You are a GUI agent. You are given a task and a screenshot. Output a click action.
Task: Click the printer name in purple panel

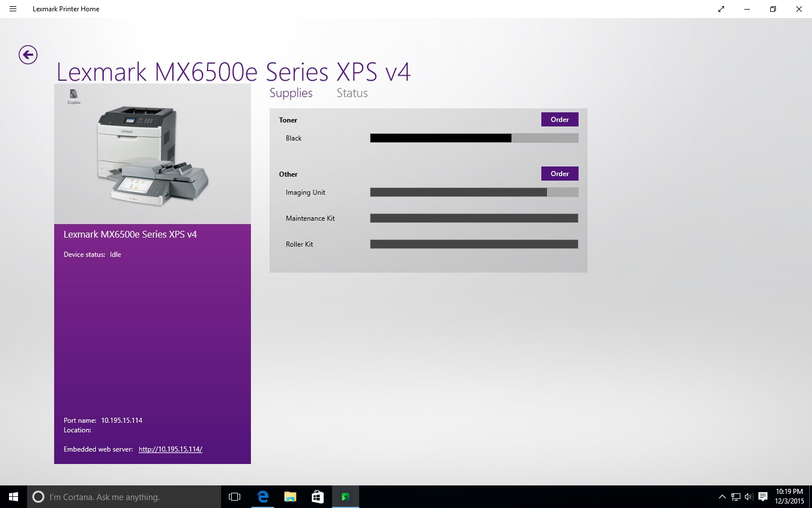[x=130, y=234]
